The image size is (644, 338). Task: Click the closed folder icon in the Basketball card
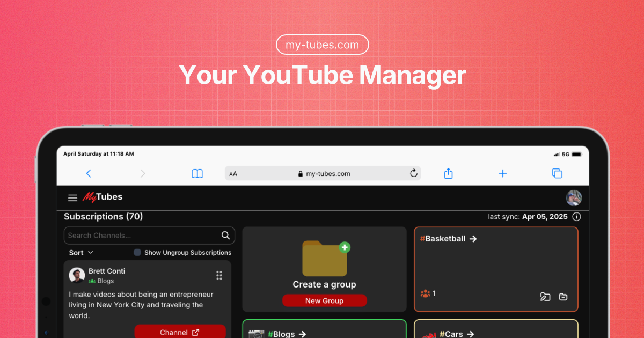[x=563, y=297]
